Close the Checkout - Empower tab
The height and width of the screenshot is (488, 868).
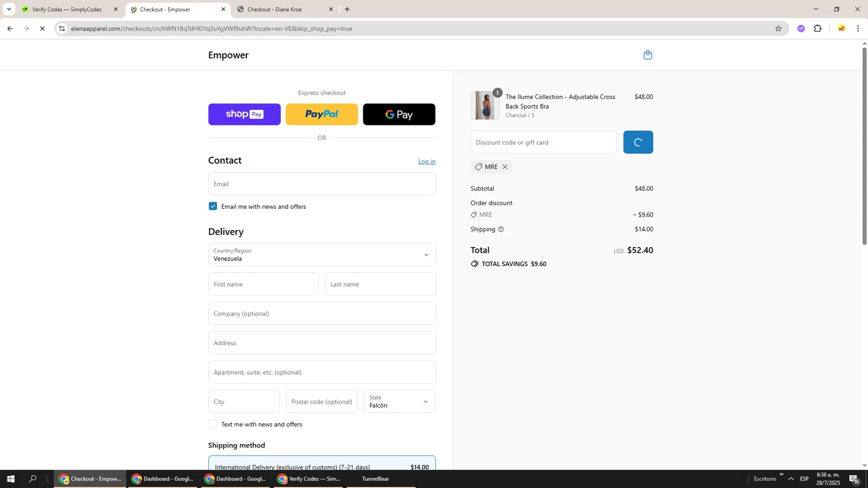click(223, 9)
